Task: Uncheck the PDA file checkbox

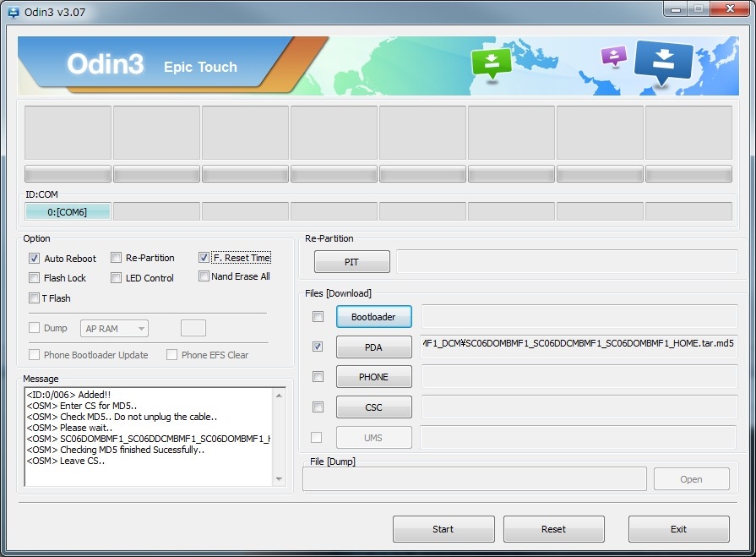Action: 318,347
